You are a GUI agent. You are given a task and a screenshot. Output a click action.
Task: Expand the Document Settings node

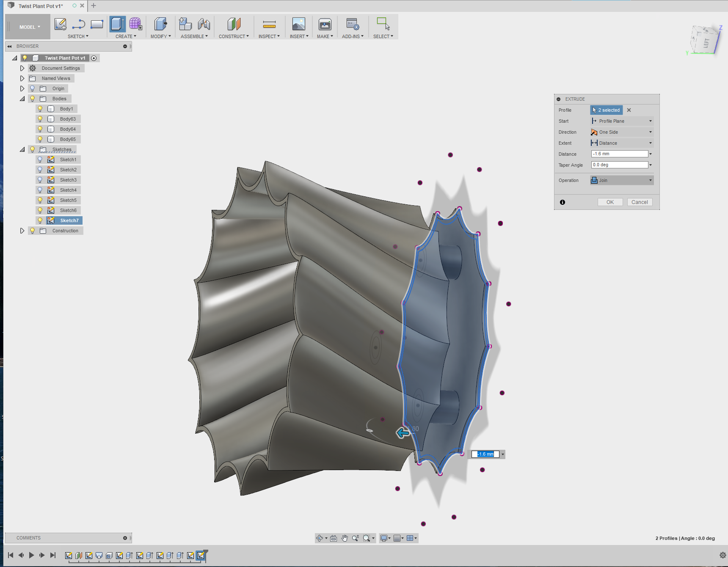22,68
